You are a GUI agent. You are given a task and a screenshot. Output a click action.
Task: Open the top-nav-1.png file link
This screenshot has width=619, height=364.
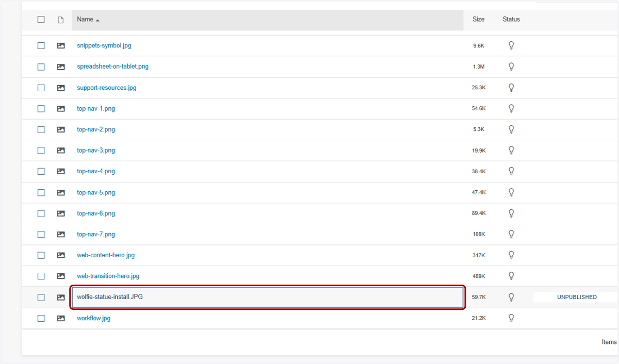[x=96, y=109]
